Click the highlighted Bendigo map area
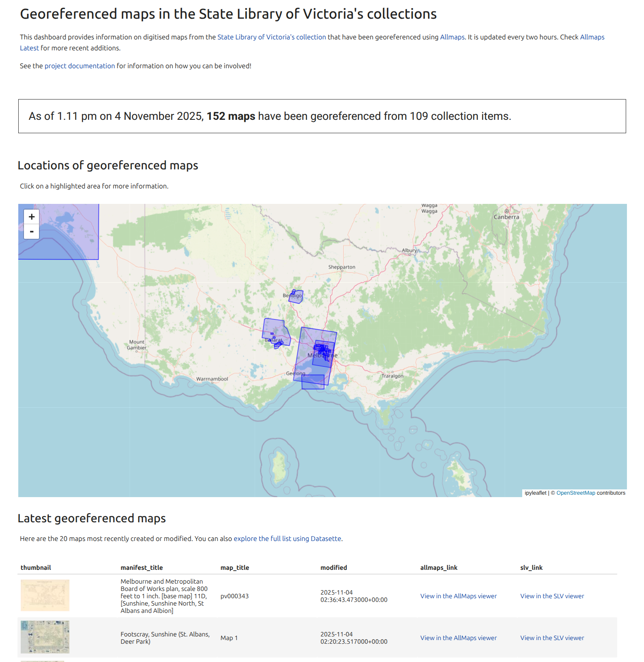The width and height of the screenshot is (644, 662). point(296,297)
